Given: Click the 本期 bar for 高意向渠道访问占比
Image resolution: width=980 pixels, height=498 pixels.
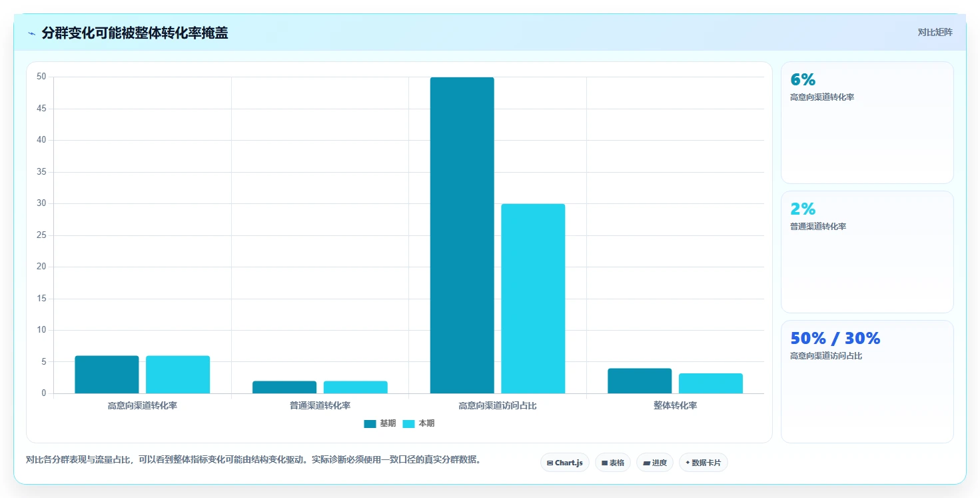Looking at the screenshot, I should [533, 299].
